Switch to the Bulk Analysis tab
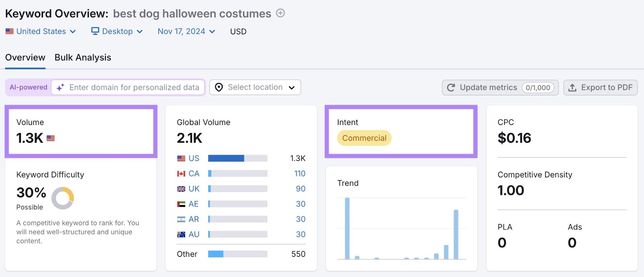The height and width of the screenshot is (277, 644). click(83, 58)
